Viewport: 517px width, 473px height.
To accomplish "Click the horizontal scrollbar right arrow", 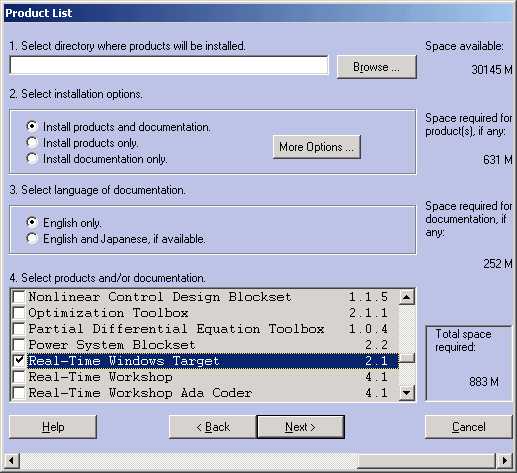I will pos(505,461).
